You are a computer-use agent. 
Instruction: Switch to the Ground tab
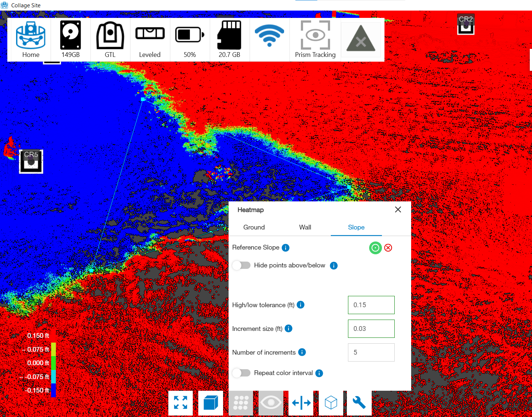(x=254, y=227)
